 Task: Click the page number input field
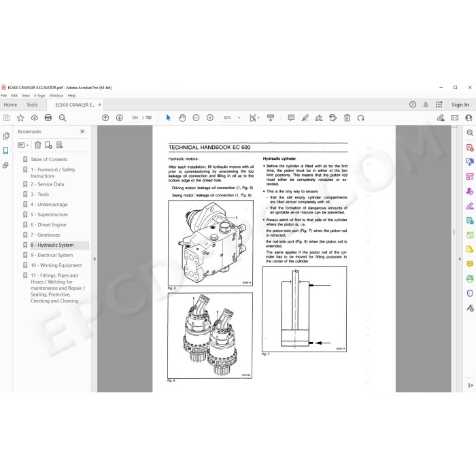135,118
